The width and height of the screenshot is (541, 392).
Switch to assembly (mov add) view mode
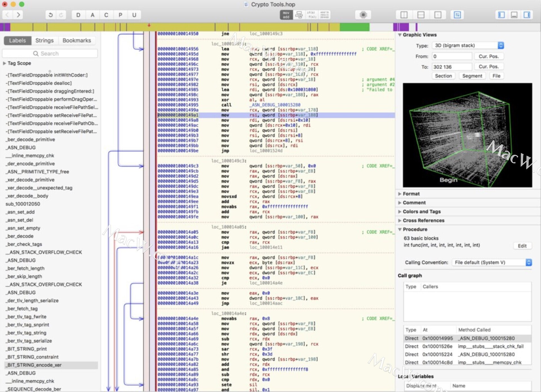pos(286,15)
